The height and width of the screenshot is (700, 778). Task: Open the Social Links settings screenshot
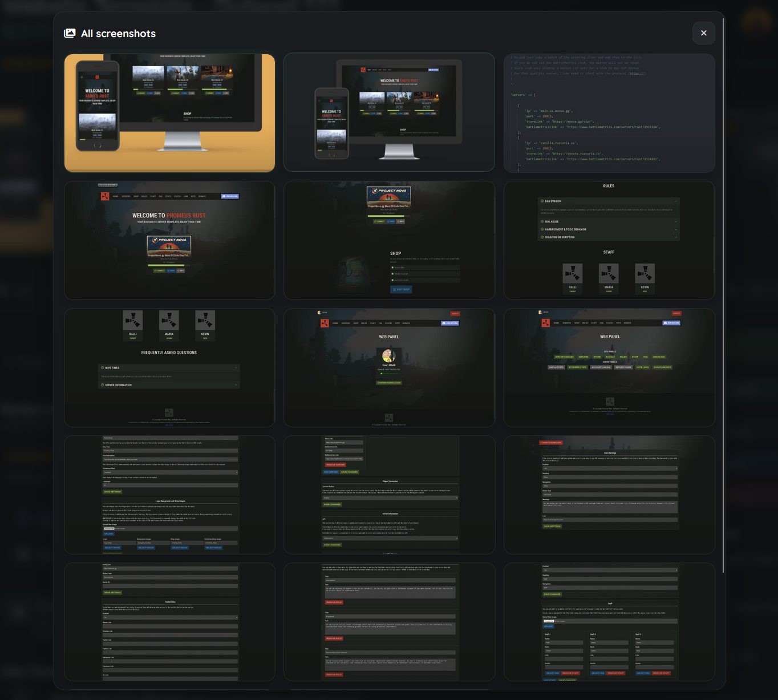tap(169, 622)
